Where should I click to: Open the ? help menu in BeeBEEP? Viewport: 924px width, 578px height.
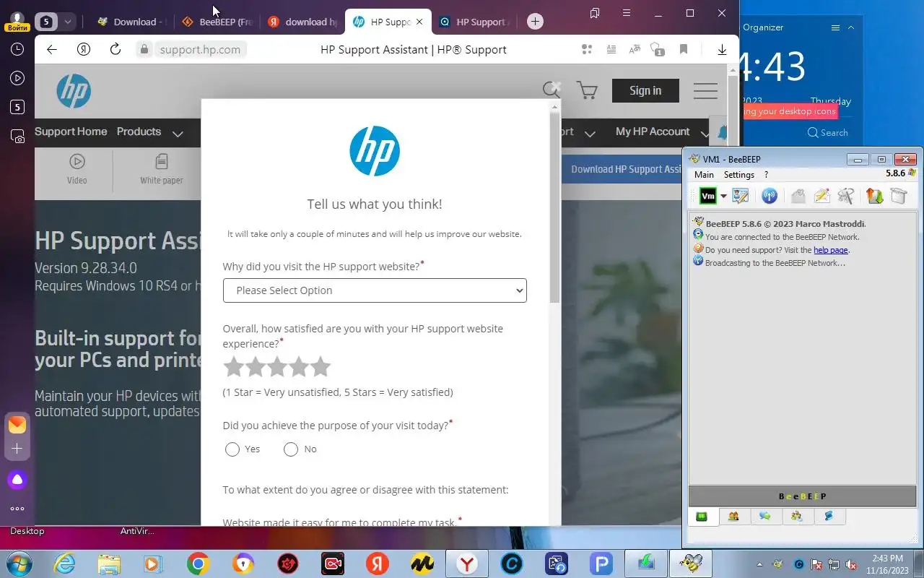766,175
